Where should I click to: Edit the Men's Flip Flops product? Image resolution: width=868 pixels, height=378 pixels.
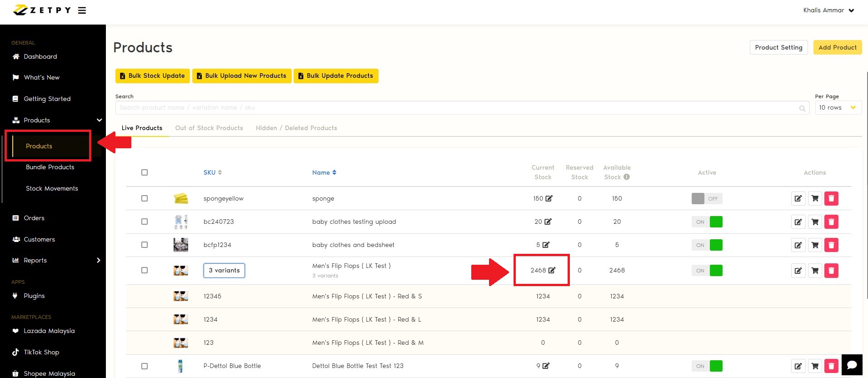click(798, 271)
